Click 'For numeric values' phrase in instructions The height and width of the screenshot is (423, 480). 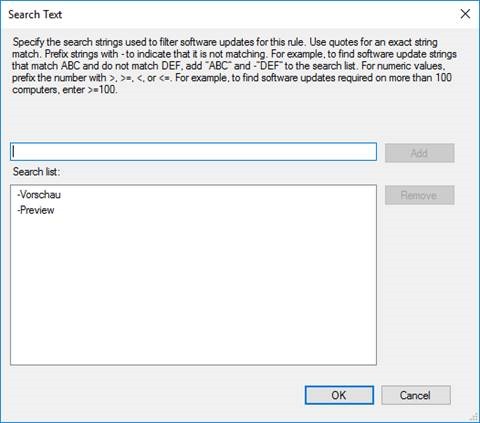(x=403, y=66)
